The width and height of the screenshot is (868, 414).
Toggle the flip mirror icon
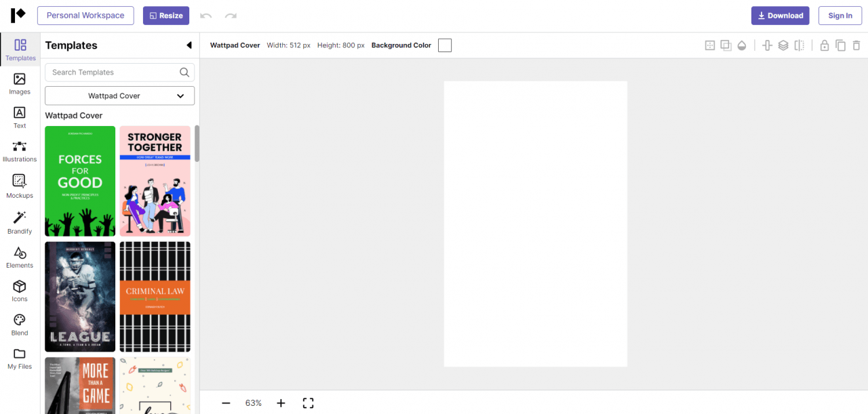point(800,45)
